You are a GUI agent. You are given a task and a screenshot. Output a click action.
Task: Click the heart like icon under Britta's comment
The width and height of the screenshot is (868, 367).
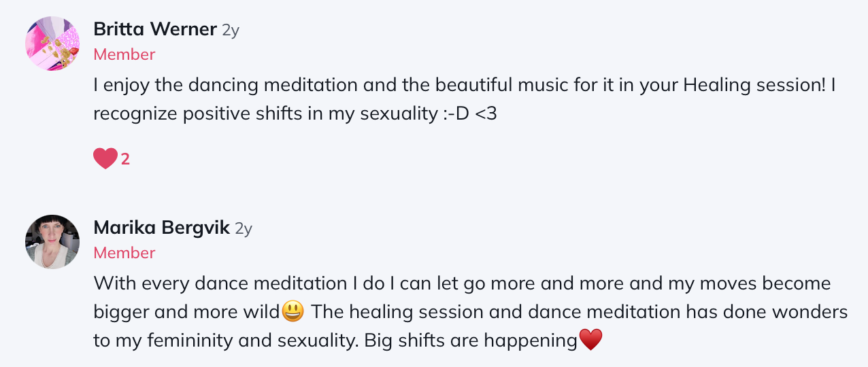pos(105,159)
